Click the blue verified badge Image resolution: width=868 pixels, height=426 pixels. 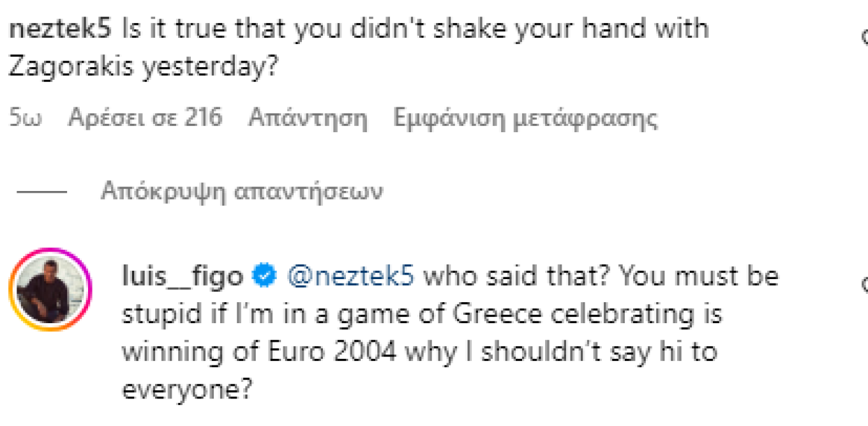point(264,277)
